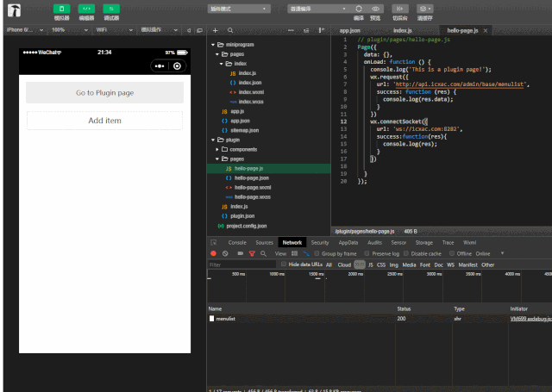
Task: Close the hello-page.js editor tab
Action: tap(486, 31)
